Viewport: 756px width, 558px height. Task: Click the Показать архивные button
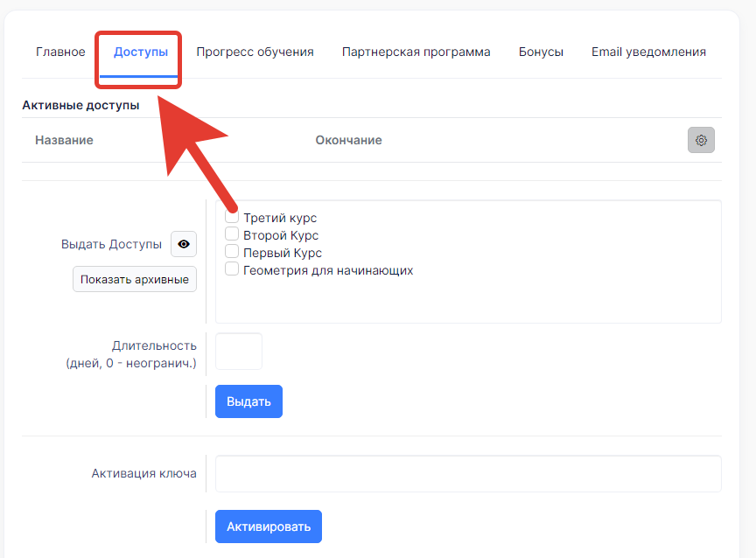click(135, 280)
